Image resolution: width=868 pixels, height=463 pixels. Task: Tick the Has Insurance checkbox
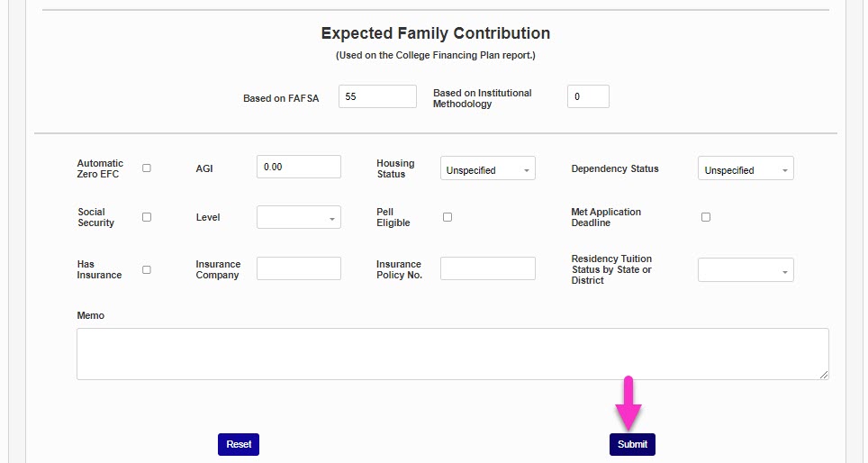pyautogui.click(x=147, y=269)
